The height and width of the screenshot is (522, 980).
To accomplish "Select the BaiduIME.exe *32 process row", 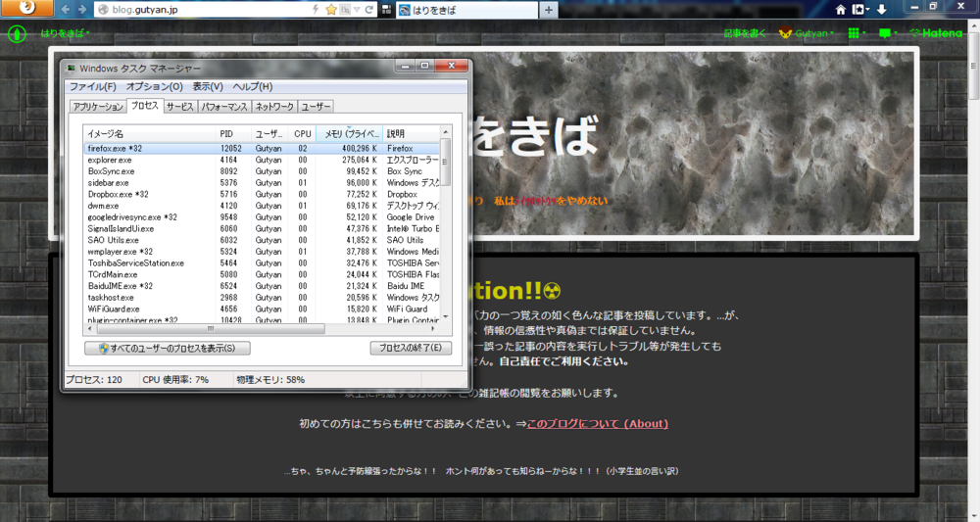I will [x=262, y=286].
